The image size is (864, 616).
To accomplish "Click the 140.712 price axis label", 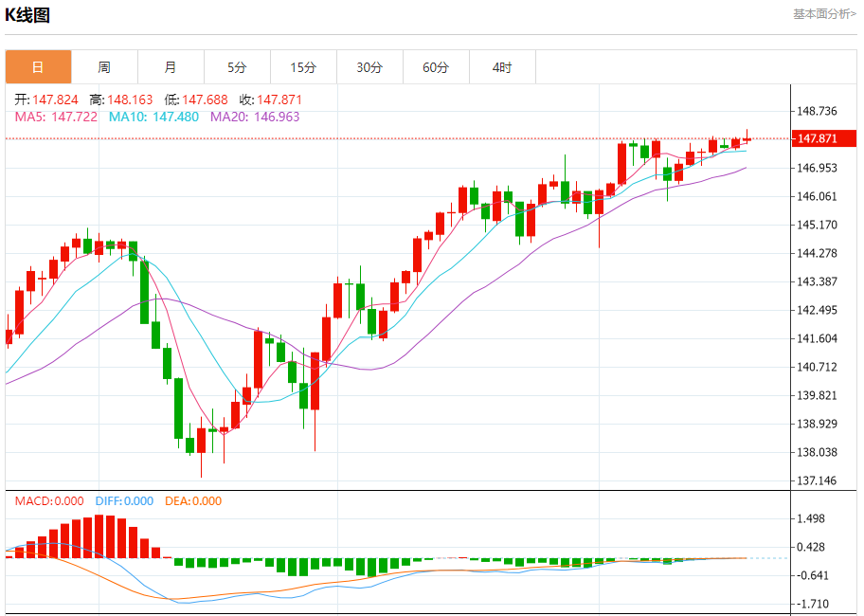I will [x=818, y=367].
